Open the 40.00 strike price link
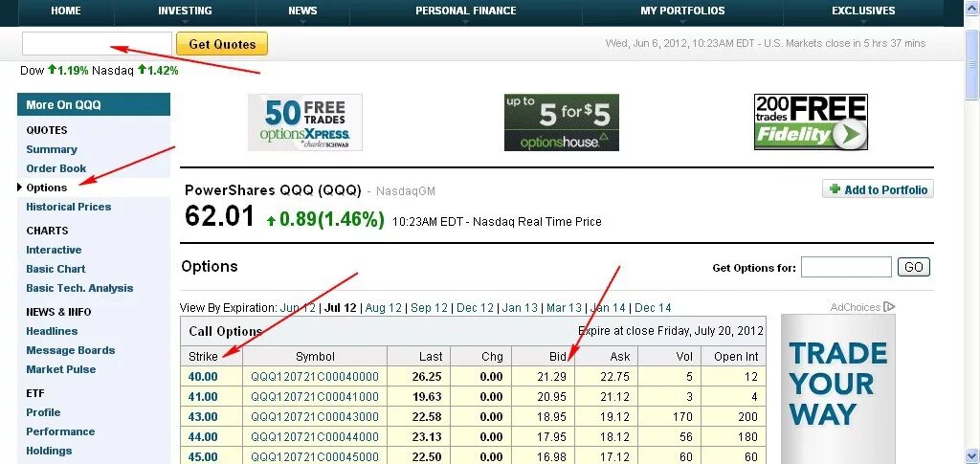The image size is (980, 464). point(203,377)
